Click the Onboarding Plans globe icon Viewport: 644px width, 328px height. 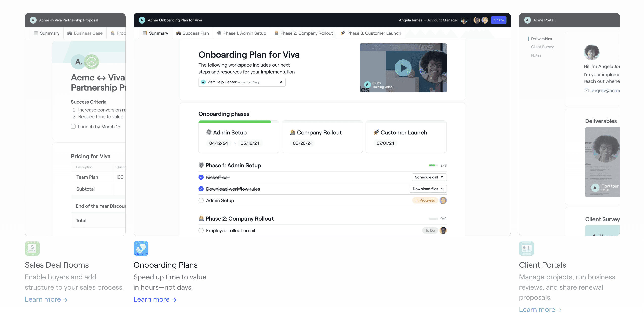[141, 248]
